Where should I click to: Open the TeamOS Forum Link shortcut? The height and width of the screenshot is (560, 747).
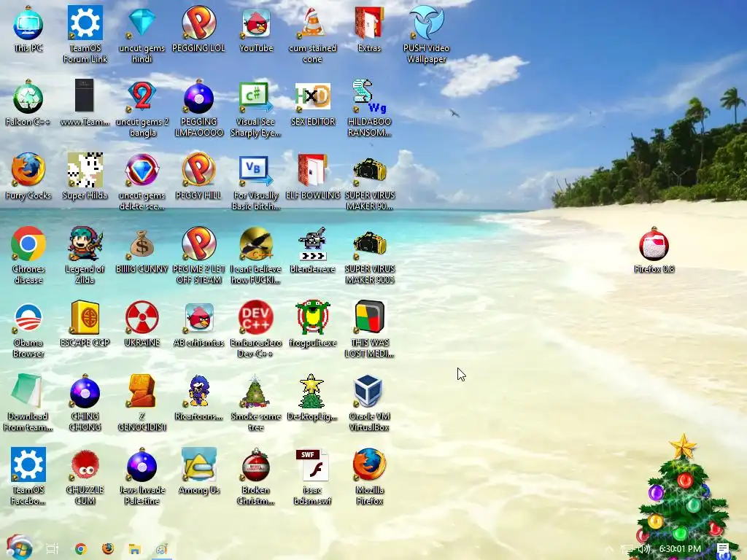[x=85, y=34]
